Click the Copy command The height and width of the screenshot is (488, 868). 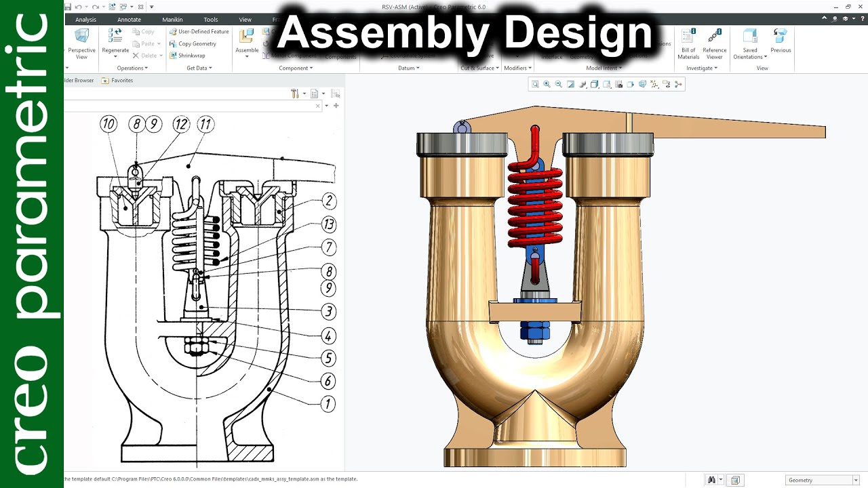(143, 32)
